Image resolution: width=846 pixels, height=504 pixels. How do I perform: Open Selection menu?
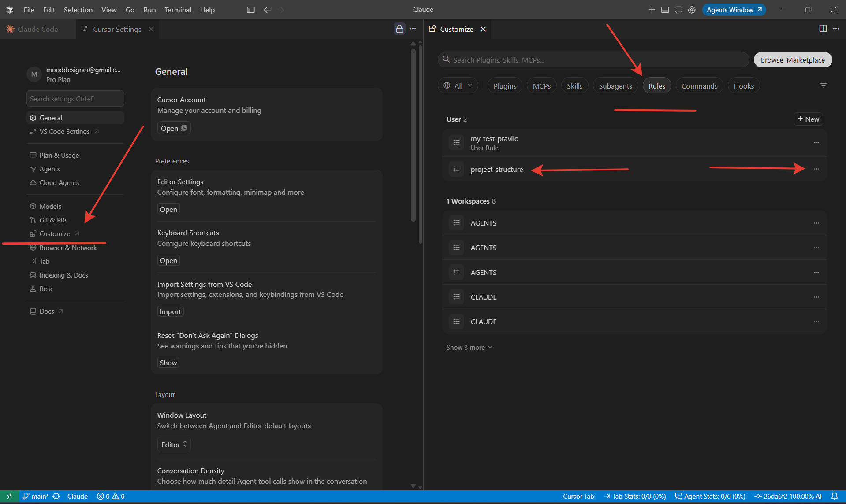pos(78,10)
